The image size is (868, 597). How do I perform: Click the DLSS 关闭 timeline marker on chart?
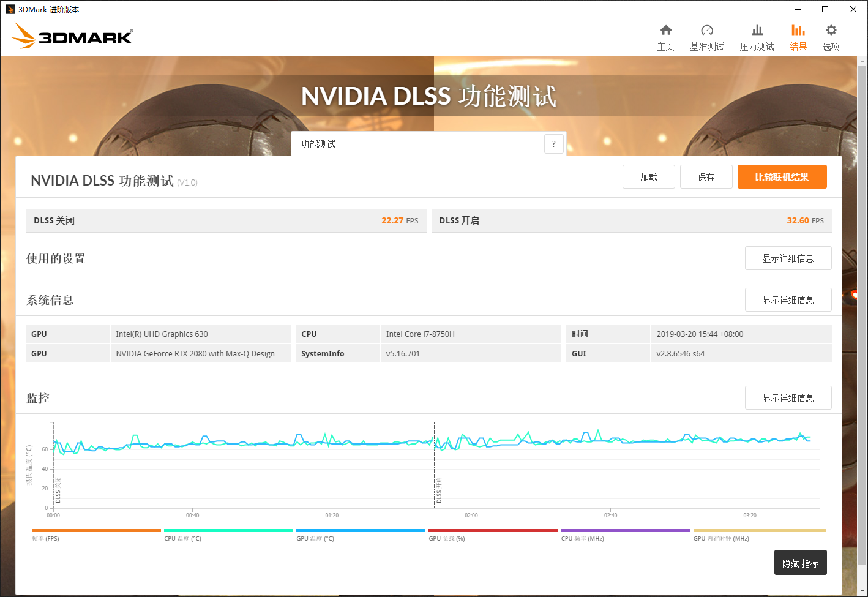click(58, 491)
